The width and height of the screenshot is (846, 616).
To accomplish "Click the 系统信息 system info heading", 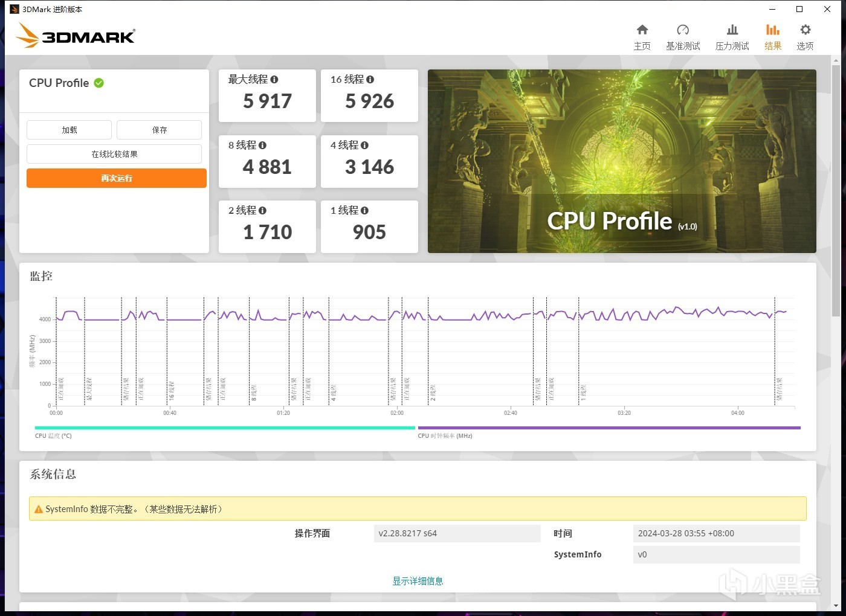I will coord(53,474).
